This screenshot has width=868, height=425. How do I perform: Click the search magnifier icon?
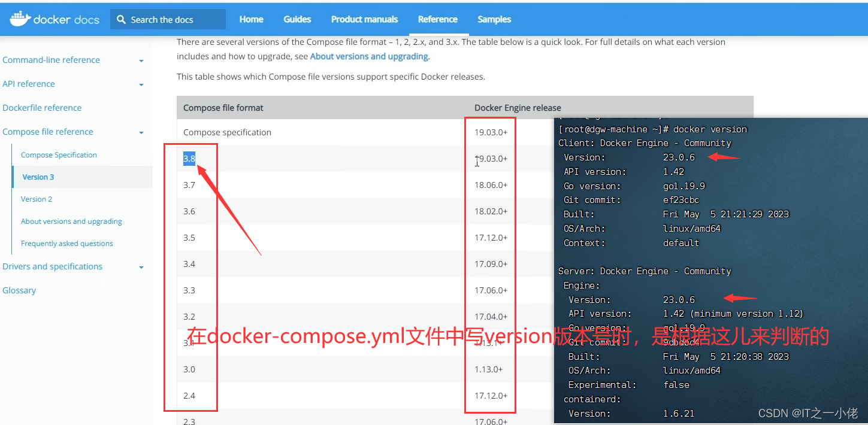121,20
